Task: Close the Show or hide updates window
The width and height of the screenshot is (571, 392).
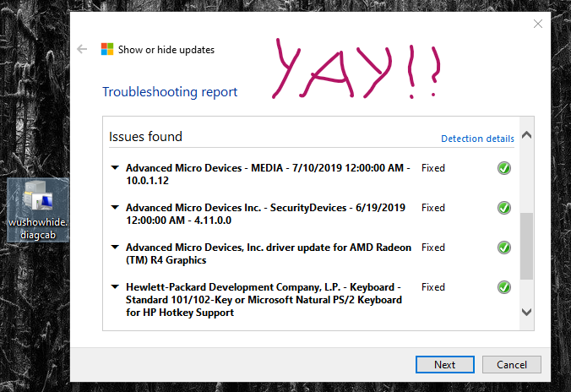Action: (x=538, y=24)
